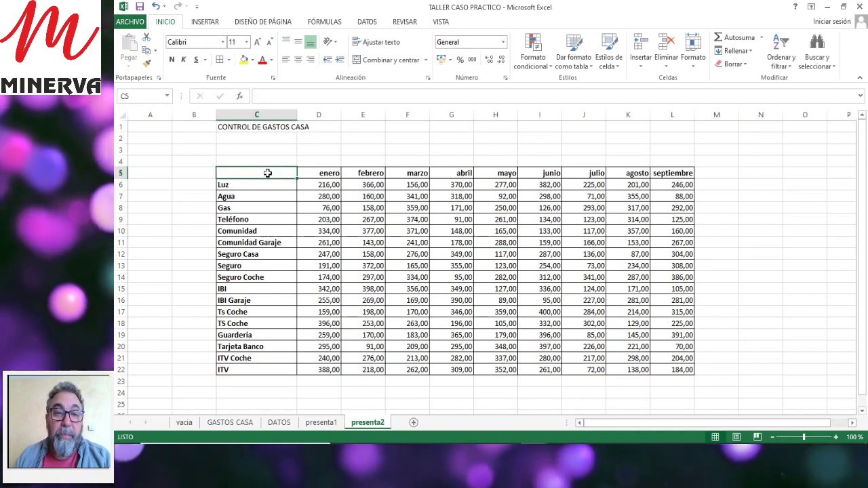
Task: Switch to the FÓRMULAS tab
Action: 324,22
